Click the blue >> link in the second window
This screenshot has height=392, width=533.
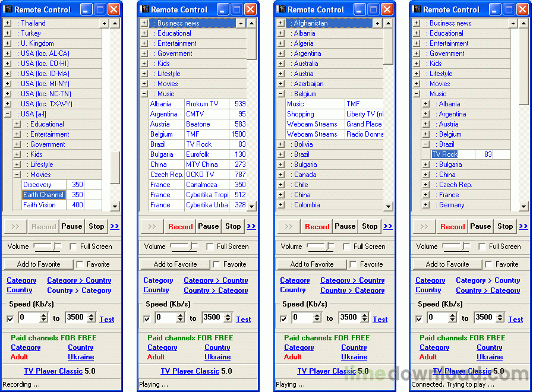click(251, 226)
